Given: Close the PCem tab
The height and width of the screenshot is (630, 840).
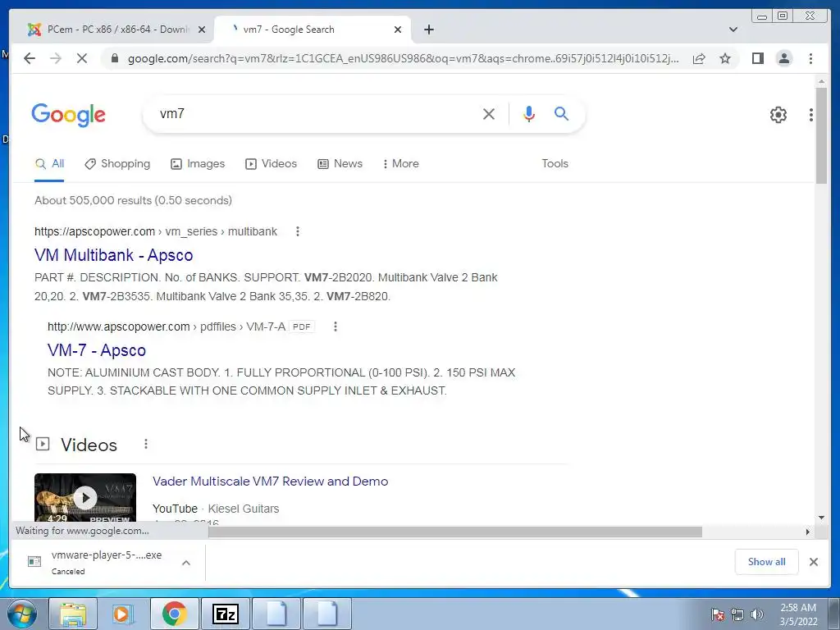Looking at the screenshot, I should (x=202, y=30).
